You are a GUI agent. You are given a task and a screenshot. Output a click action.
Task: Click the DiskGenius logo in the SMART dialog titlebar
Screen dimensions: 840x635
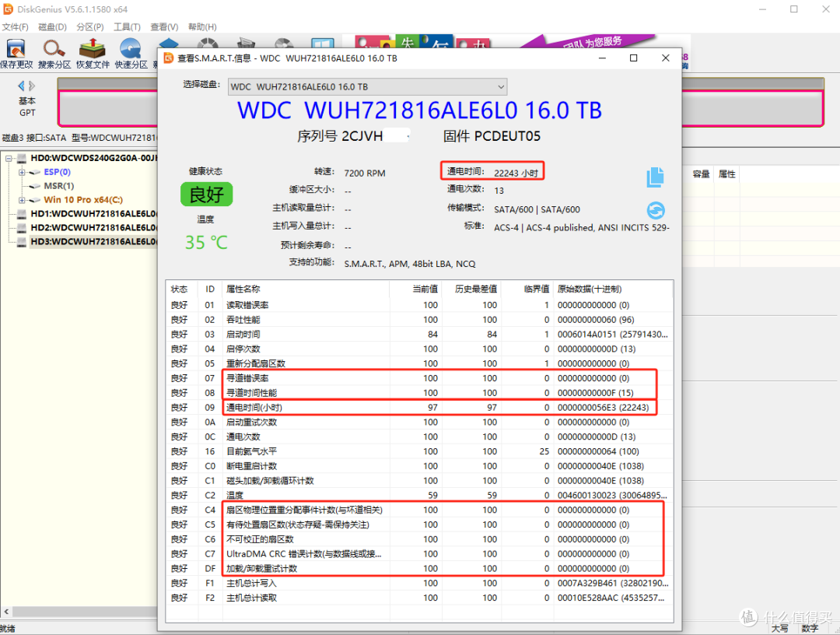167,58
